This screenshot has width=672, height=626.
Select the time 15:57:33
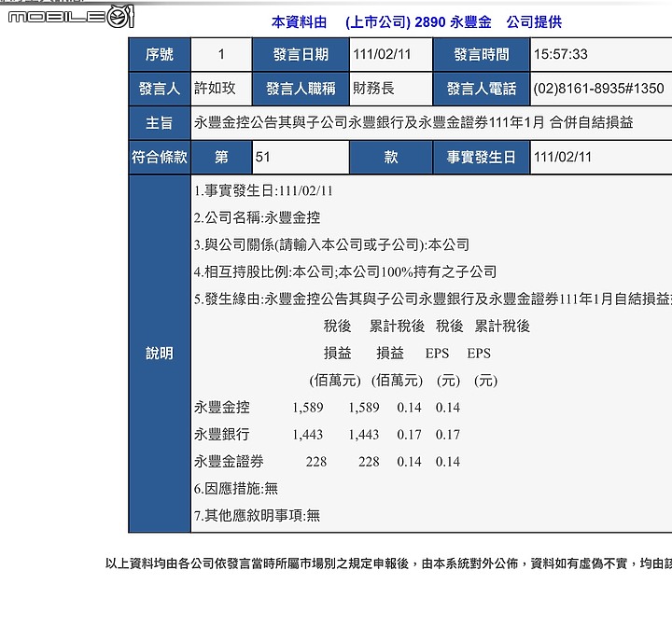(560, 54)
